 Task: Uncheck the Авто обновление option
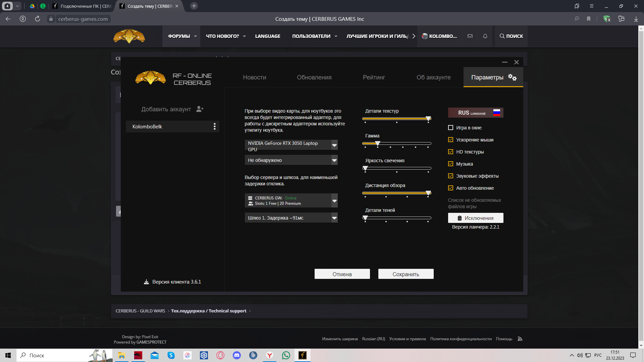point(450,188)
